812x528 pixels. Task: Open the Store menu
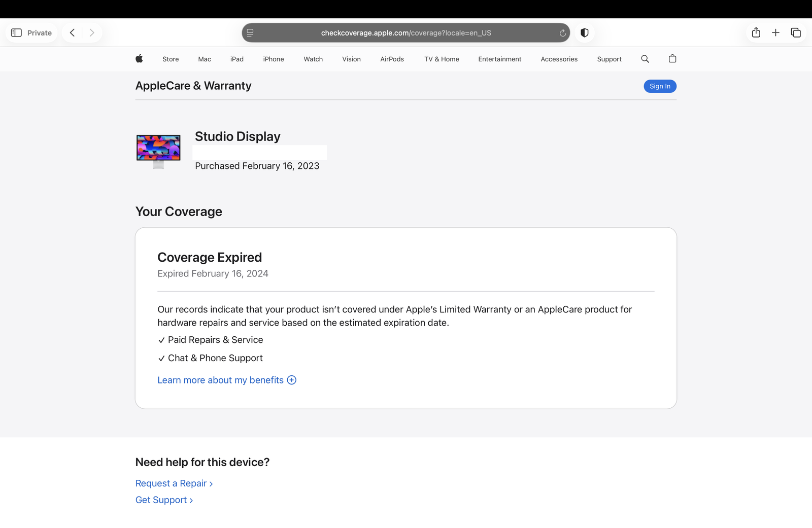171,59
